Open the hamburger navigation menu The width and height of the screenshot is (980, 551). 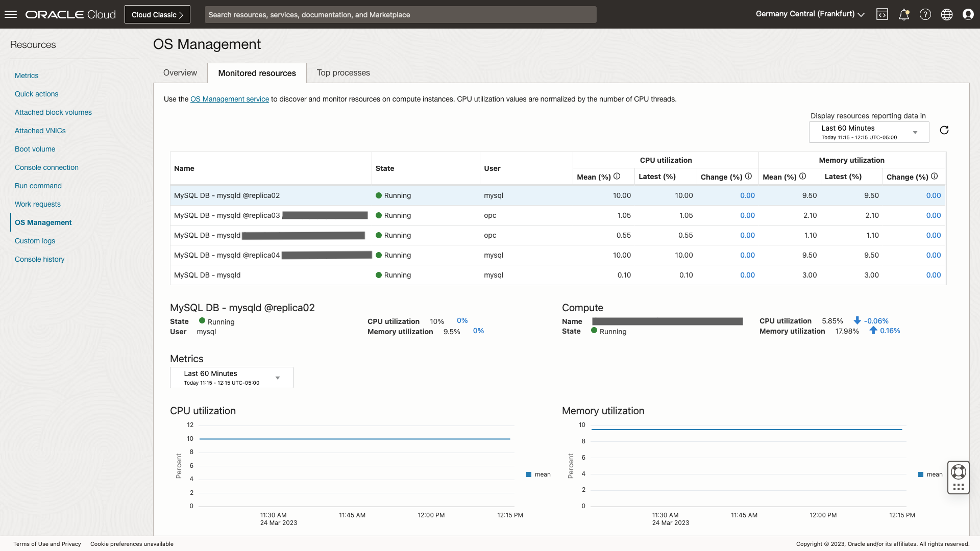[x=11, y=14]
